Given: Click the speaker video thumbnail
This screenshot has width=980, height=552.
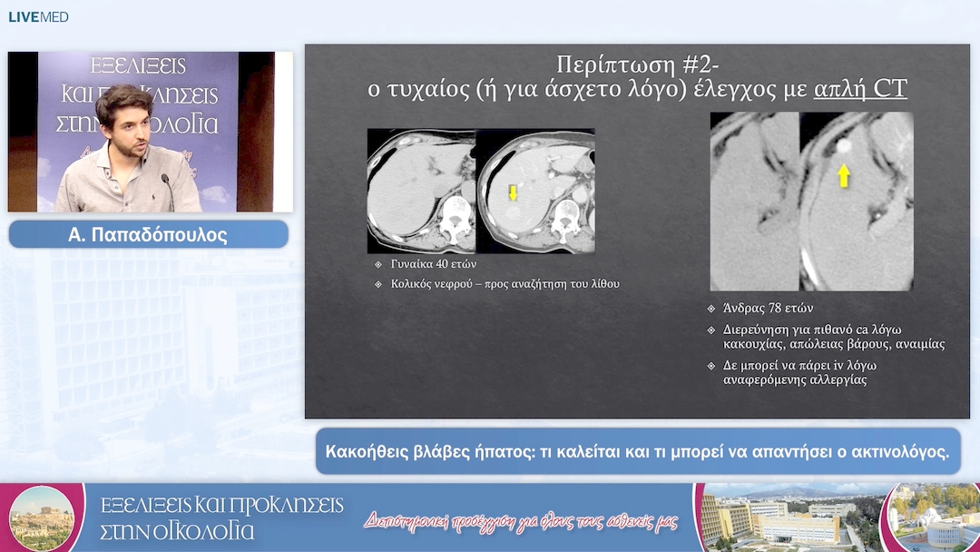Looking at the screenshot, I should tap(148, 132).
